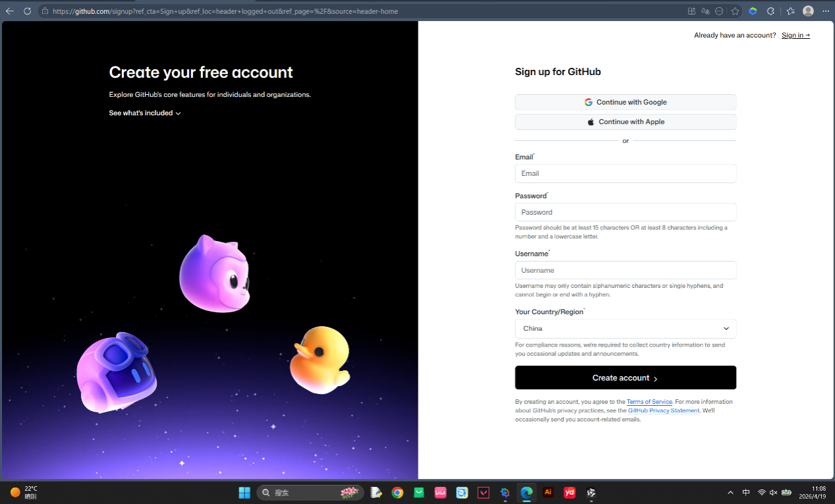Click the Microsoft Edge taskbar icon
This screenshot has width=835, height=504.
click(527, 492)
